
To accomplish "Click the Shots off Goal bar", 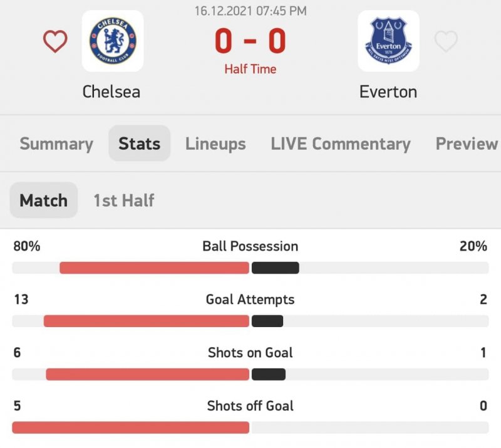I will tap(250, 428).
